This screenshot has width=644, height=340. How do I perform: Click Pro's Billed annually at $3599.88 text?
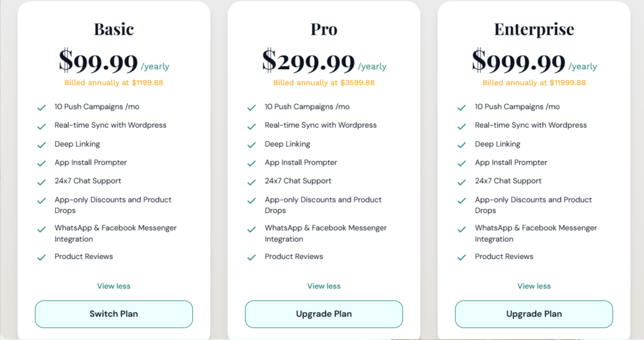tap(324, 82)
